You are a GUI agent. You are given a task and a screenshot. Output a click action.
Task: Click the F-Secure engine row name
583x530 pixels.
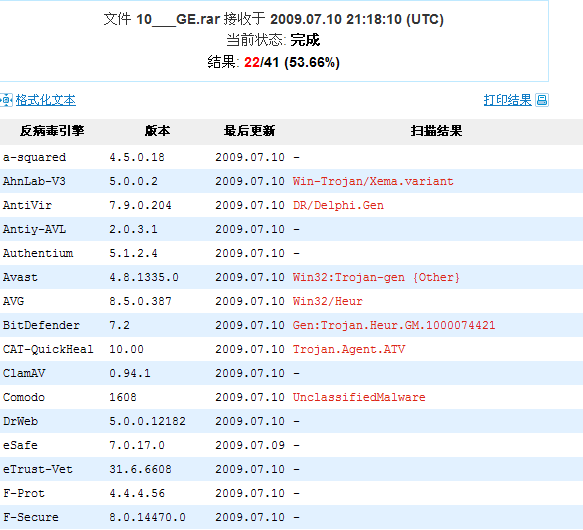[31, 517]
